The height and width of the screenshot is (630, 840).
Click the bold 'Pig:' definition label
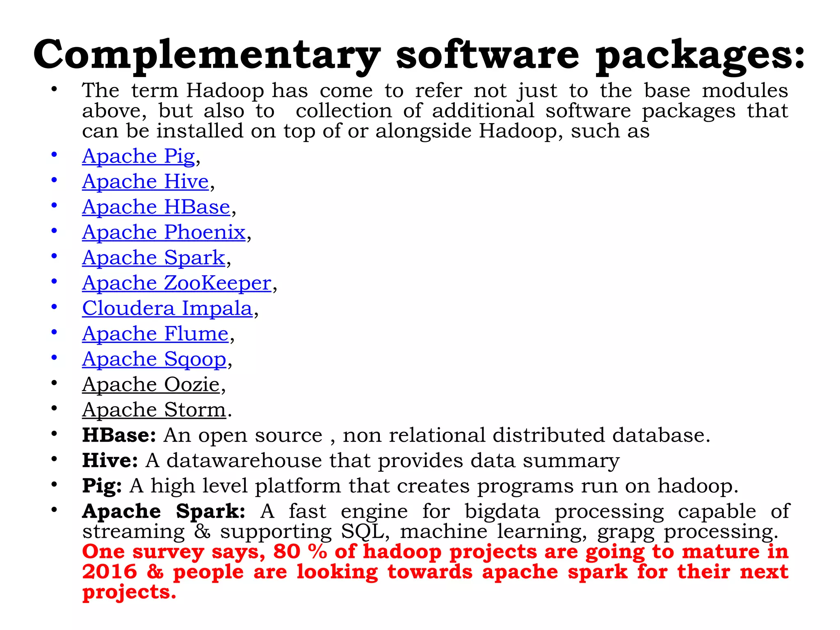click(x=102, y=486)
